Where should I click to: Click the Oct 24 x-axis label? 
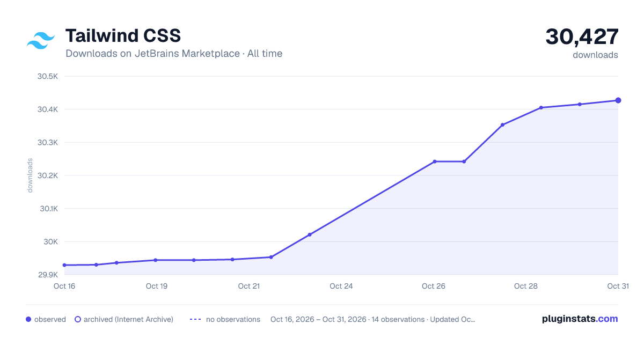coord(341,286)
